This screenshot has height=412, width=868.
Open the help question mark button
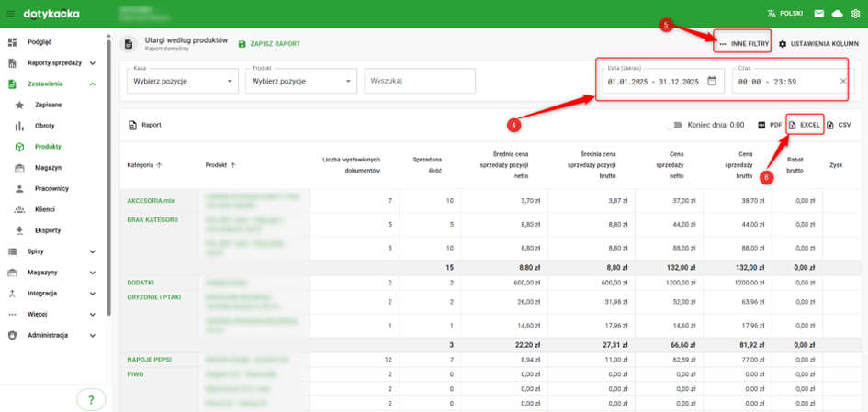91,399
